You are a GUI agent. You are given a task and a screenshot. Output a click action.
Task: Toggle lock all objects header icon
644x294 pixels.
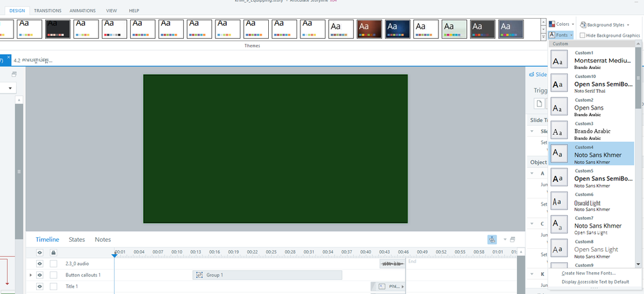pyautogui.click(x=54, y=253)
